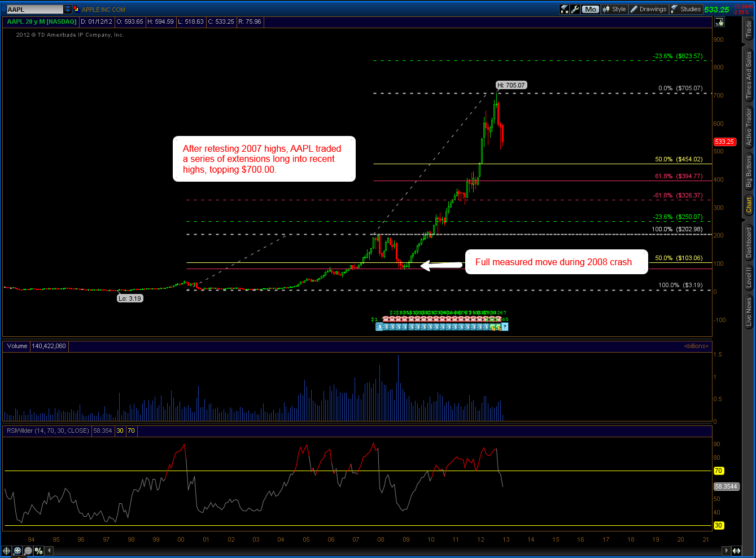Open the Active Trader tab
This screenshot has width=756, height=558.
pos(749,128)
